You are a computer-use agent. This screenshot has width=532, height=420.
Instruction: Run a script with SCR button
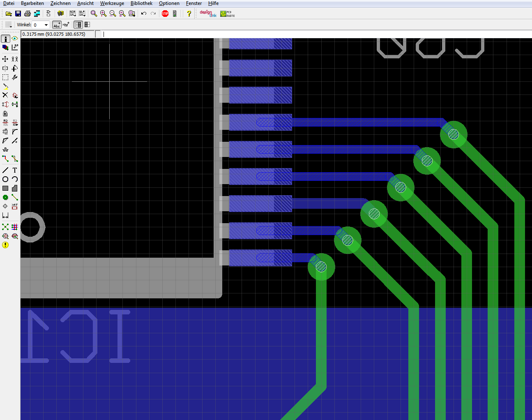[73, 14]
